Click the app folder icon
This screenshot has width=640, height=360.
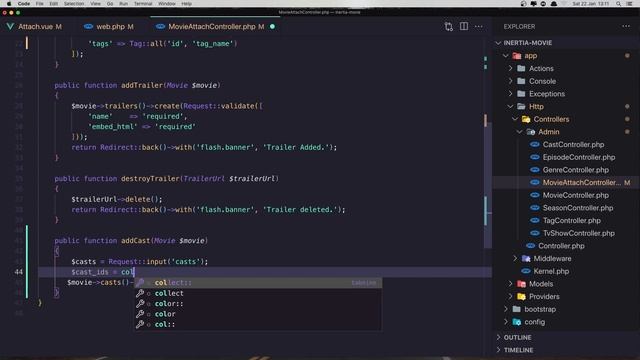coord(517,56)
